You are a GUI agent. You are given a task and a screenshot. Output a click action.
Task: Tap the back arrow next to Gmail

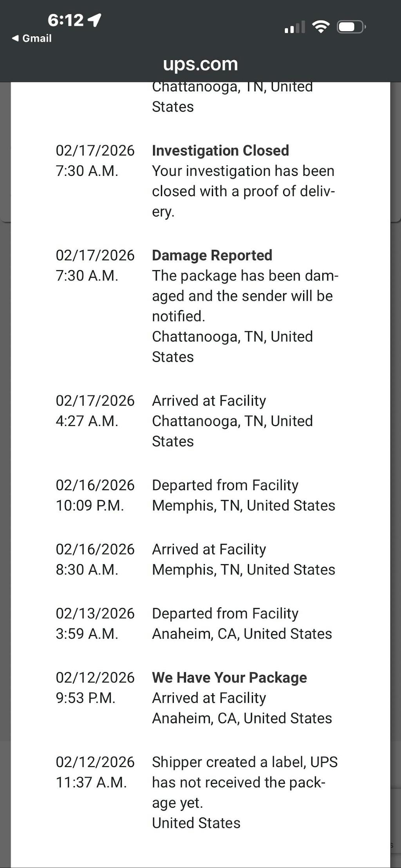(15, 38)
